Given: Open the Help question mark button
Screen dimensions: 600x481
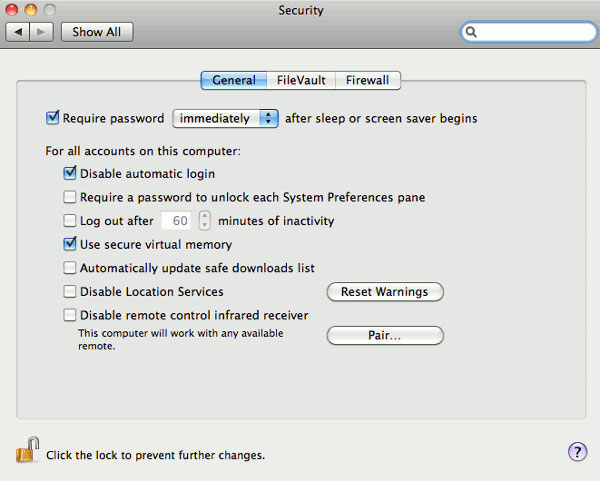Looking at the screenshot, I should tap(577, 451).
